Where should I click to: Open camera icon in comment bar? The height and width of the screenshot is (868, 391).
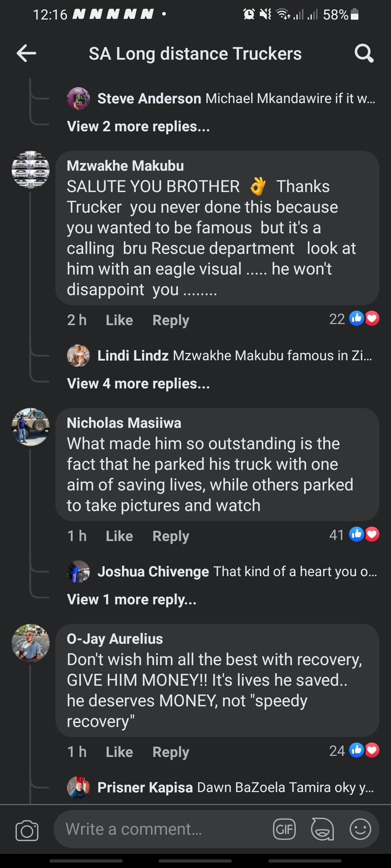27,830
